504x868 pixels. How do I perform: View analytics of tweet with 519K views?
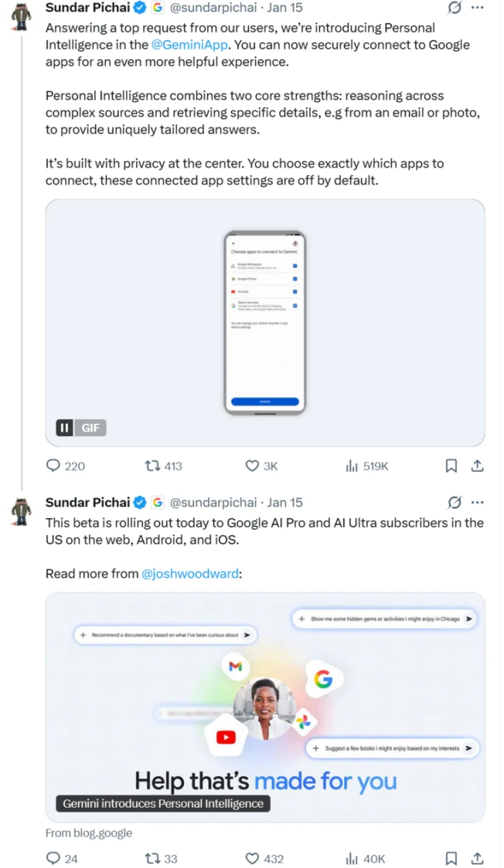pos(352,466)
